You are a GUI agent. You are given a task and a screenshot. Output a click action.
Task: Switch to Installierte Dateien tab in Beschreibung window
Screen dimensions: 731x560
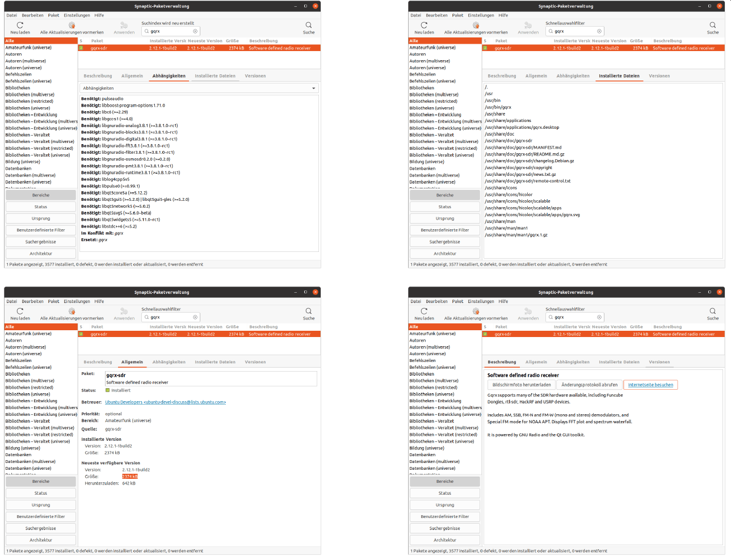click(x=619, y=362)
